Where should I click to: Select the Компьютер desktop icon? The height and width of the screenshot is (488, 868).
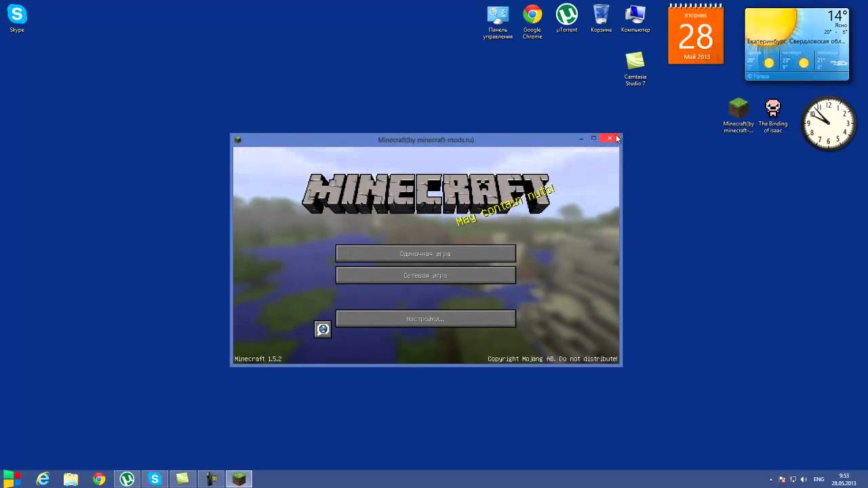(635, 18)
